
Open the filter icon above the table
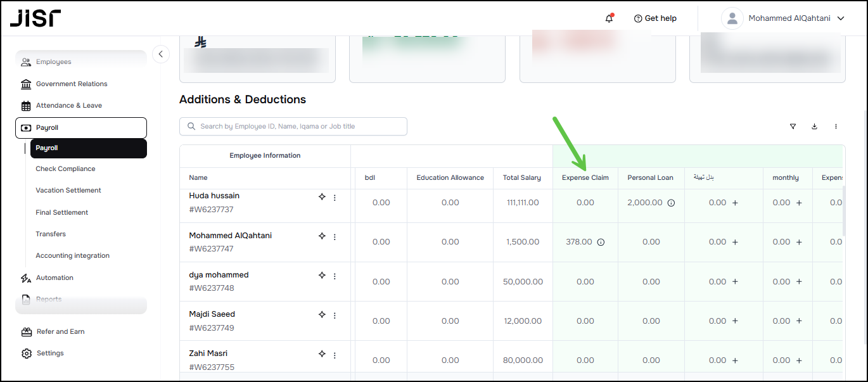[793, 127]
